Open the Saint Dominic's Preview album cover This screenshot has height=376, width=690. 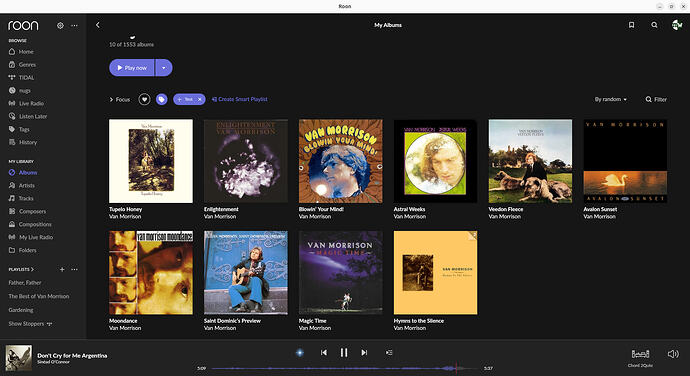246,273
